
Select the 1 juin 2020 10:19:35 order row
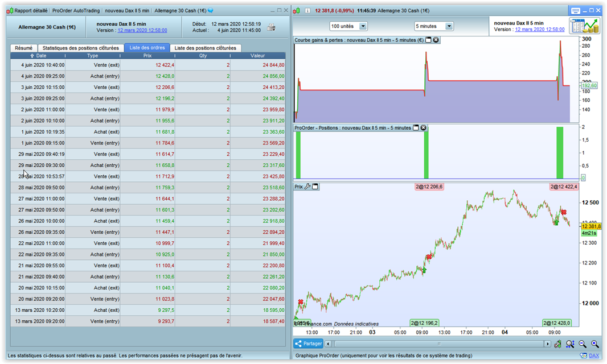148,132
